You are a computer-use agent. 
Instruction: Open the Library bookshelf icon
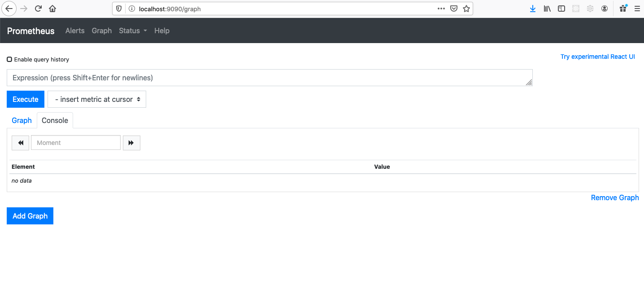coord(547,9)
